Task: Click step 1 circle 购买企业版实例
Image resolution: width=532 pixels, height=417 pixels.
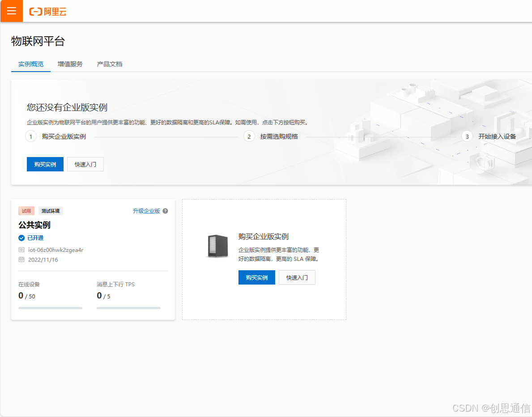Action: (x=31, y=136)
